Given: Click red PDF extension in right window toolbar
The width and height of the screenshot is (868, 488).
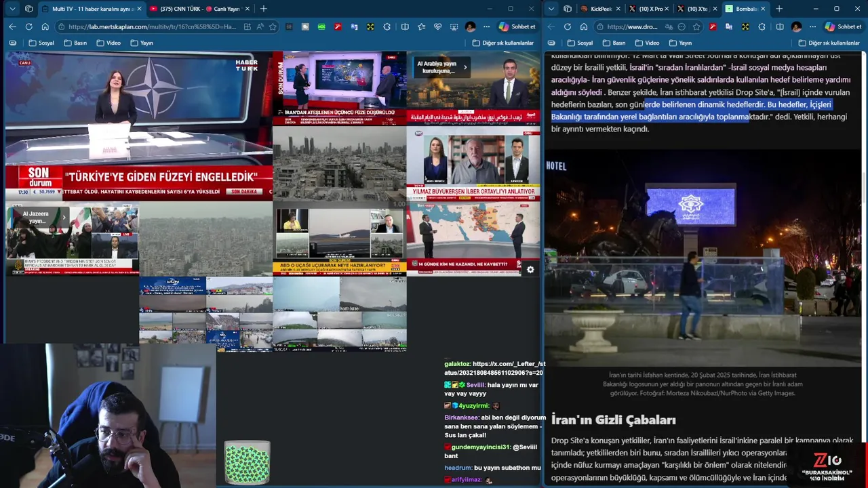Looking at the screenshot, I should [713, 26].
